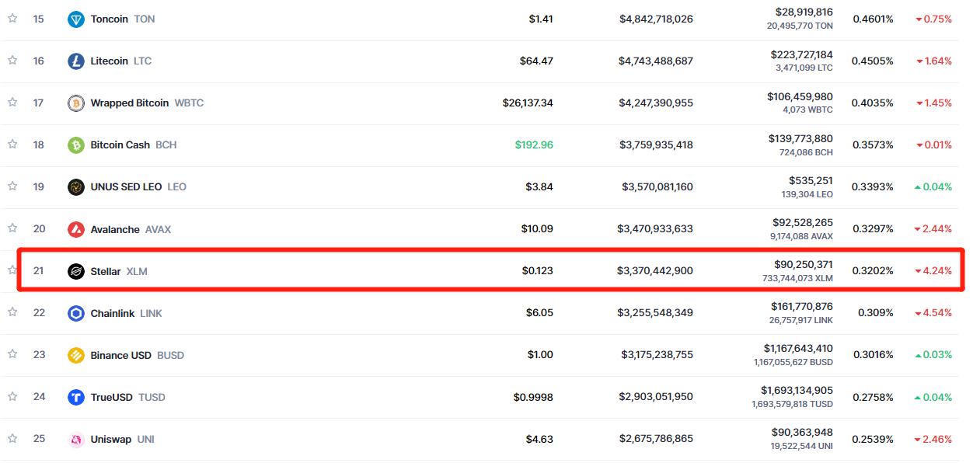Star Toncoin to add to watchlist
The image size is (980, 463).
[12, 19]
